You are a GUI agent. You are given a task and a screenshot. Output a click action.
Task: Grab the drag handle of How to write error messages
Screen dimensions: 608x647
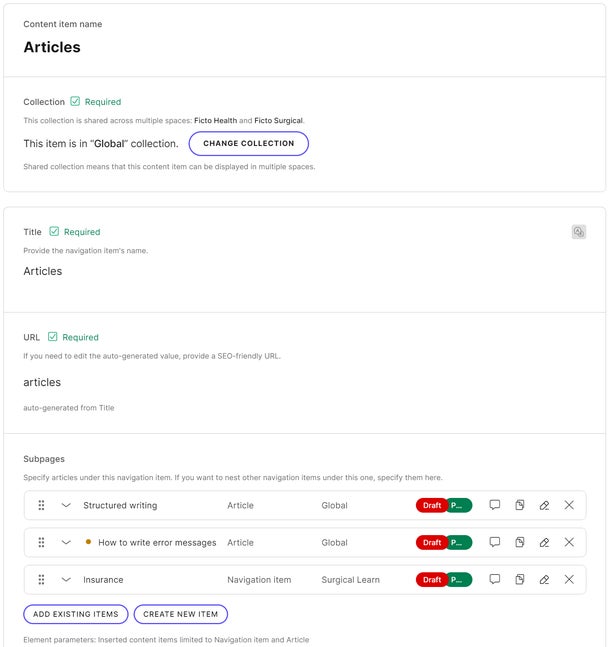click(x=41, y=542)
